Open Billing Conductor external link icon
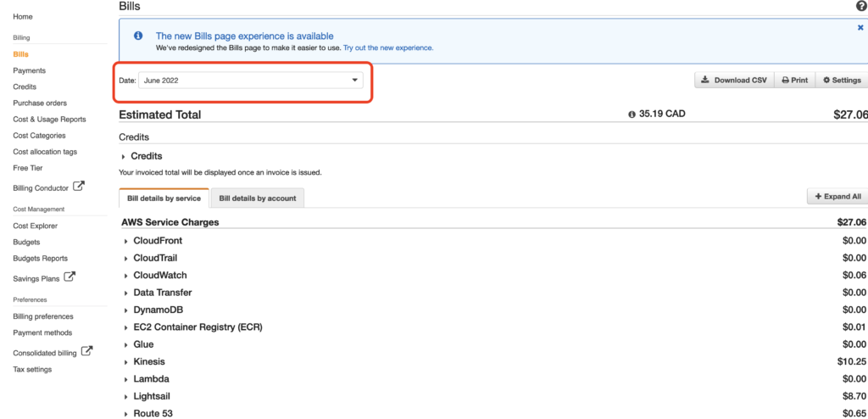The width and height of the screenshot is (868, 419). pyautogui.click(x=79, y=187)
